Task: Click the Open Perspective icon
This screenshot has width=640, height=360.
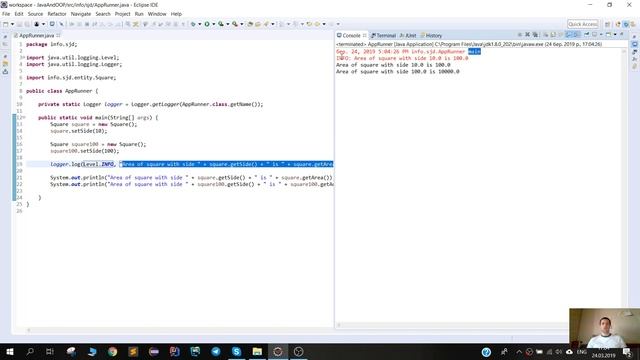Action: click(x=607, y=24)
